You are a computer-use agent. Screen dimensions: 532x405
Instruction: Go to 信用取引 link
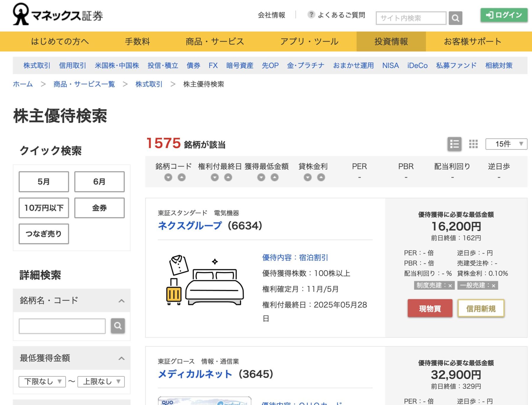(x=72, y=65)
